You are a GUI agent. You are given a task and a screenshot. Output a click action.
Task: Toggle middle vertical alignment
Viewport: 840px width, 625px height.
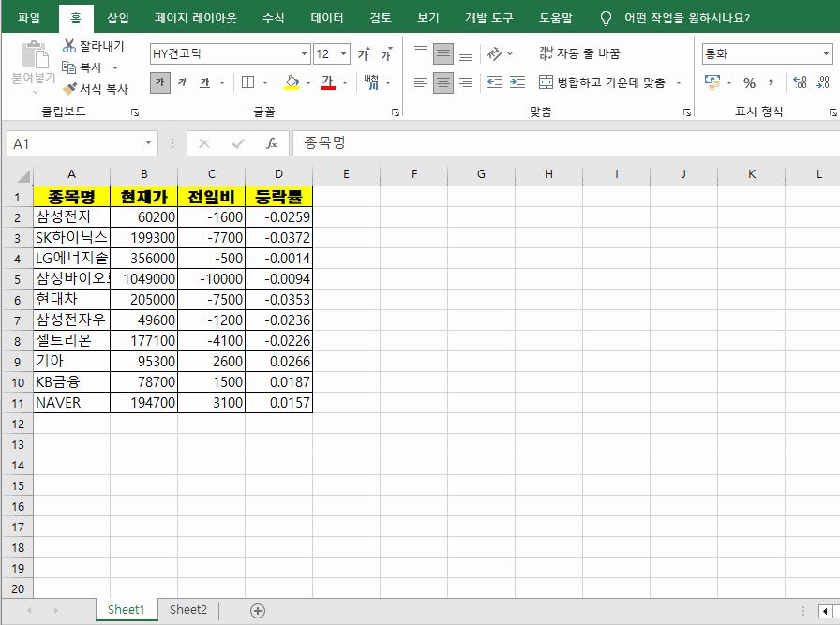coord(443,54)
